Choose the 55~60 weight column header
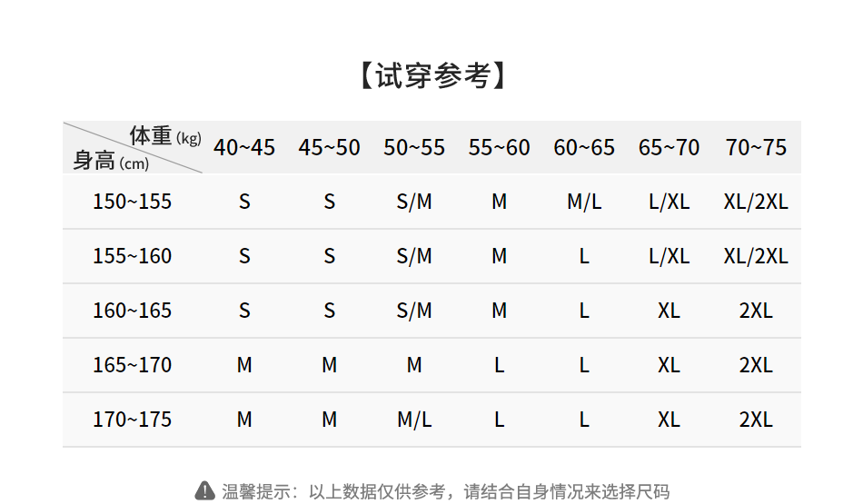Image resolution: width=863 pixels, height=504 pixels. [x=499, y=147]
